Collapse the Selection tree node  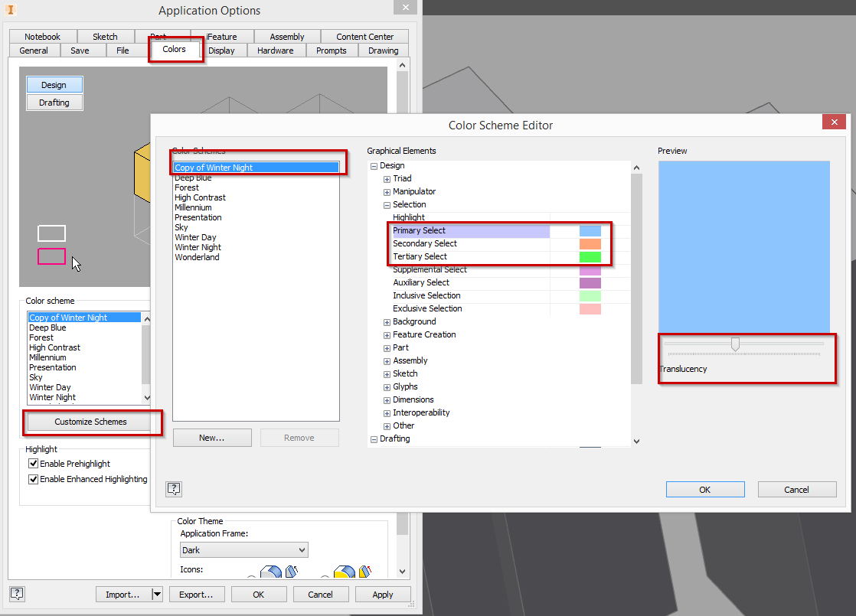(x=387, y=204)
